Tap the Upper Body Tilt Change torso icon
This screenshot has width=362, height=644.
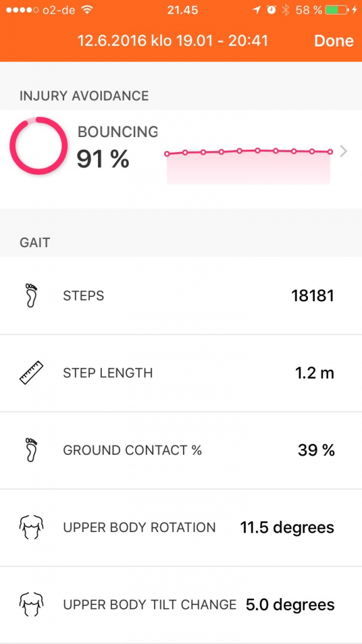[x=31, y=604]
